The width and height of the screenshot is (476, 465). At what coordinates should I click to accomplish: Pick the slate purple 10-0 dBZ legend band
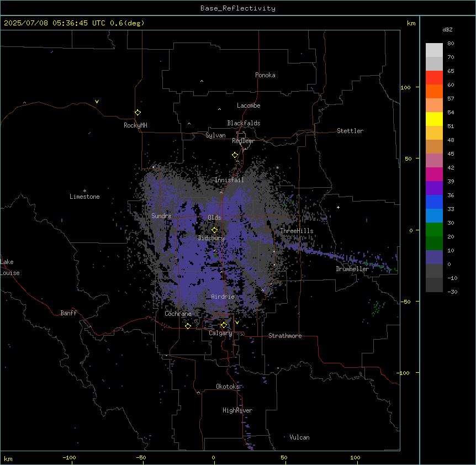434,257
